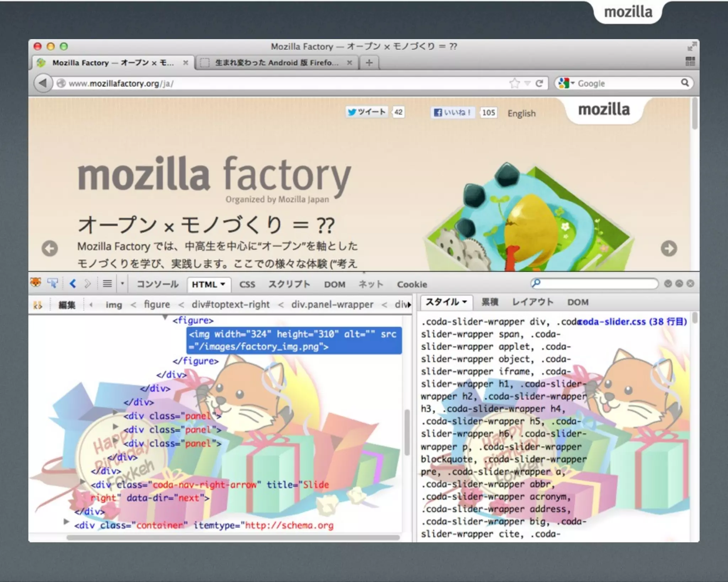728x582 pixels.
Task: Click the Firefox back button
Action: point(43,83)
